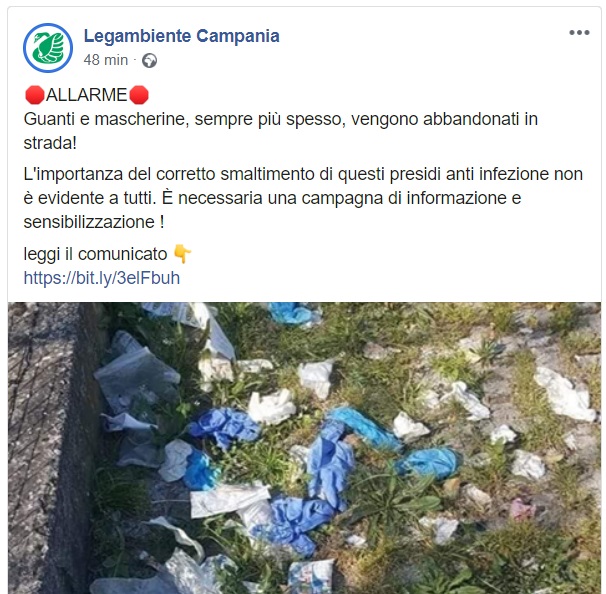This screenshot has width=606, height=594.
Task: Click the globe public audience icon
Action: pyautogui.click(x=149, y=61)
